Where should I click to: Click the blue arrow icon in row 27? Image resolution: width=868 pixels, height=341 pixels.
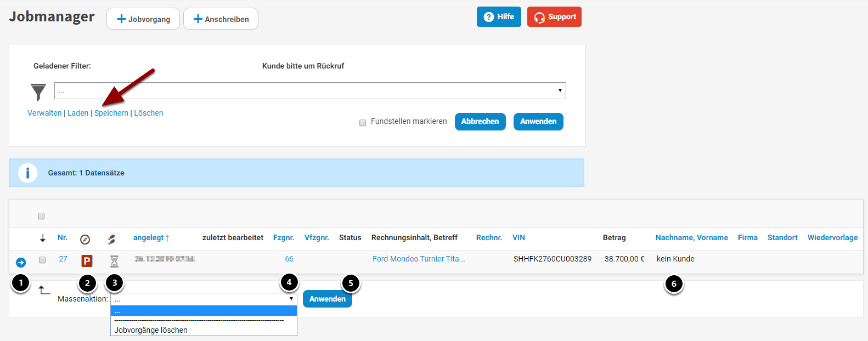tap(21, 263)
